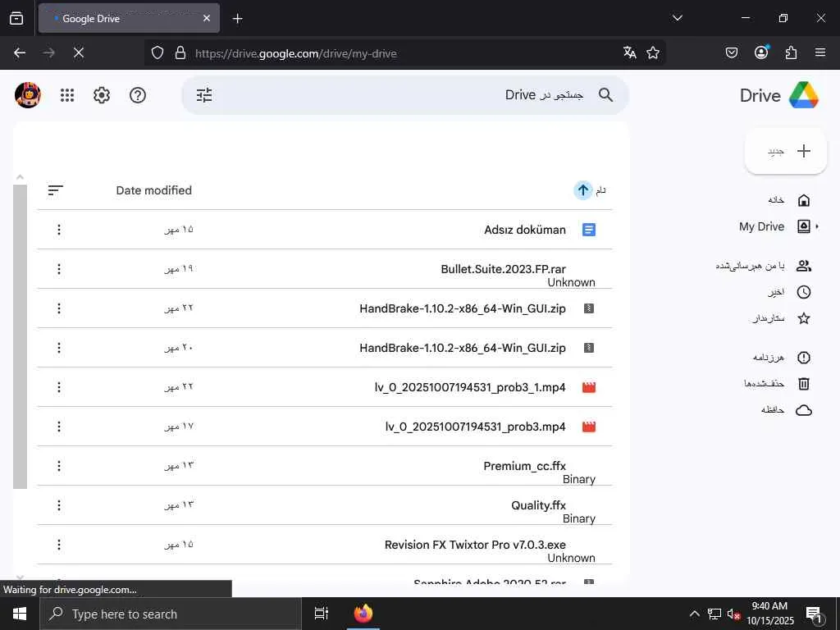Go back with Firefox back arrow
This screenshot has width=840, height=630.
pos(20,52)
